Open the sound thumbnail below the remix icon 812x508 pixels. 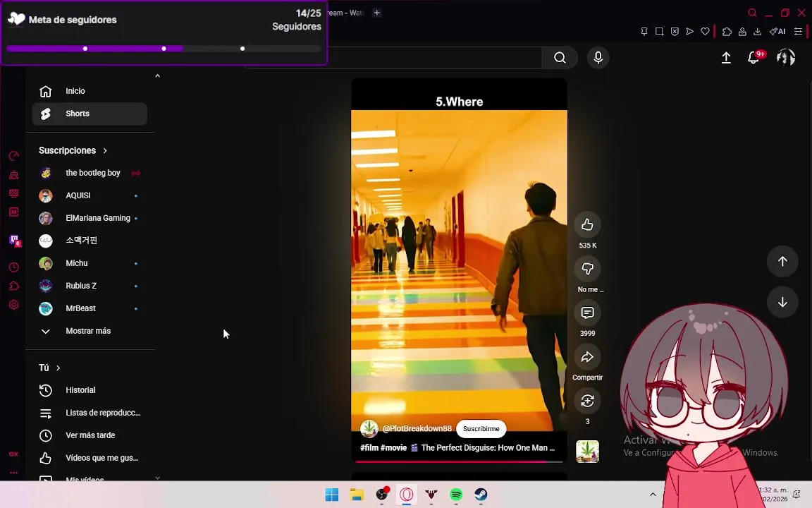tap(587, 451)
